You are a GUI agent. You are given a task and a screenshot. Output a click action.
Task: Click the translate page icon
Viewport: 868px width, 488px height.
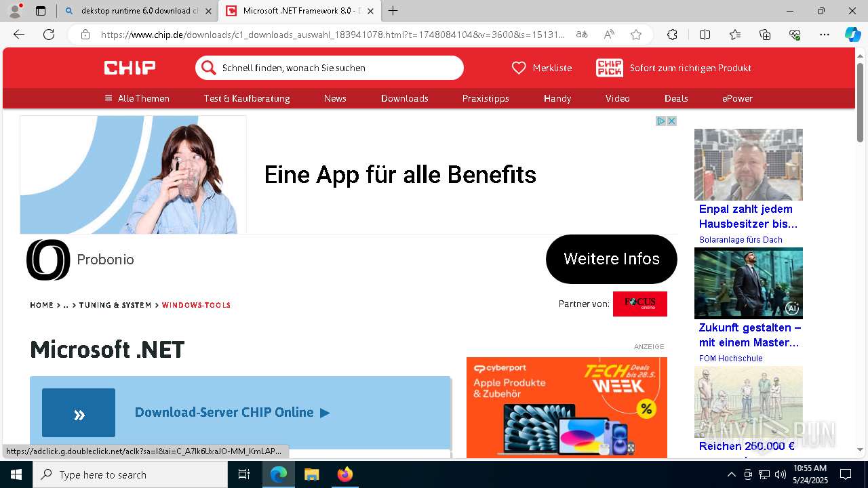click(x=582, y=35)
